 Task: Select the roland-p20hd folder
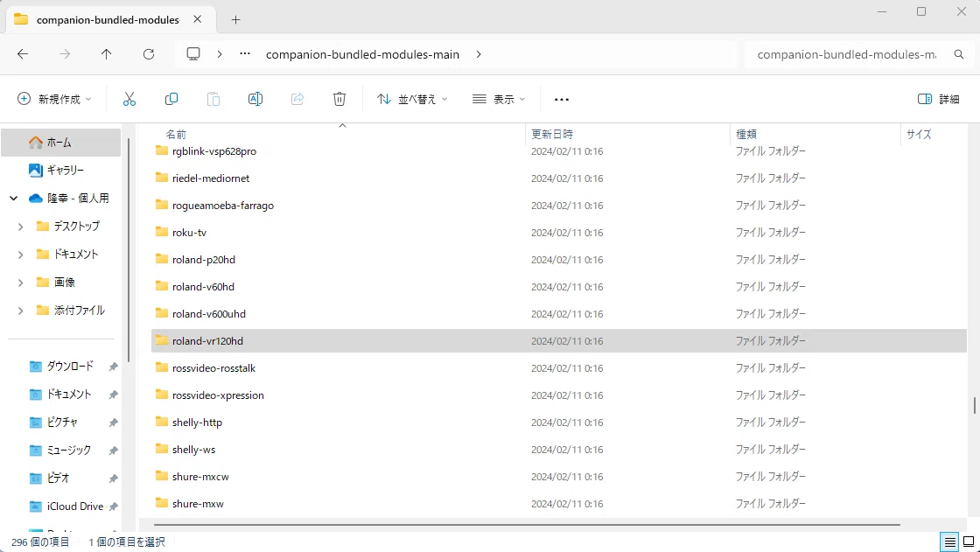click(204, 260)
